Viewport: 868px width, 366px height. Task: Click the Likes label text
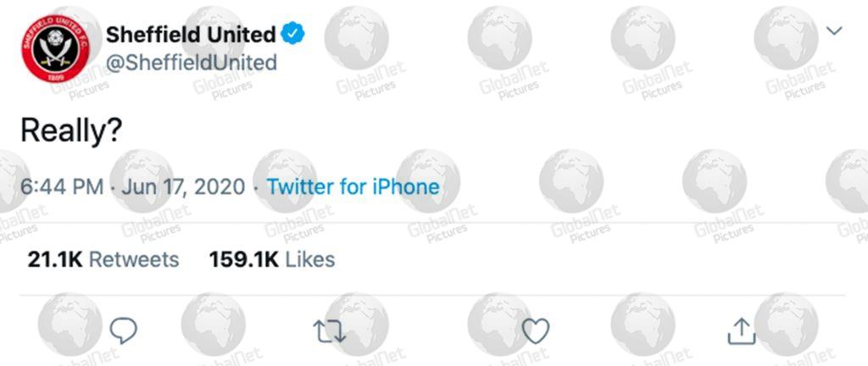pos(309,259)
